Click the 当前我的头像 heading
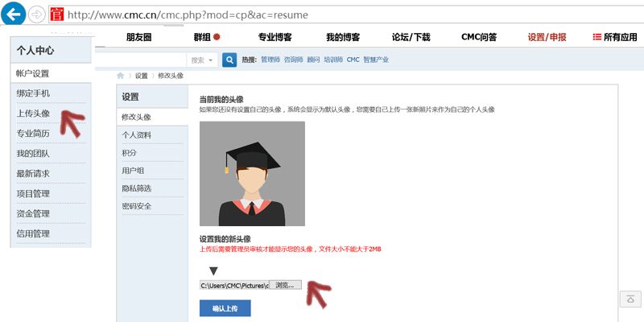The width and height of the screenshot is (644, 322). [x=221, y=99]
